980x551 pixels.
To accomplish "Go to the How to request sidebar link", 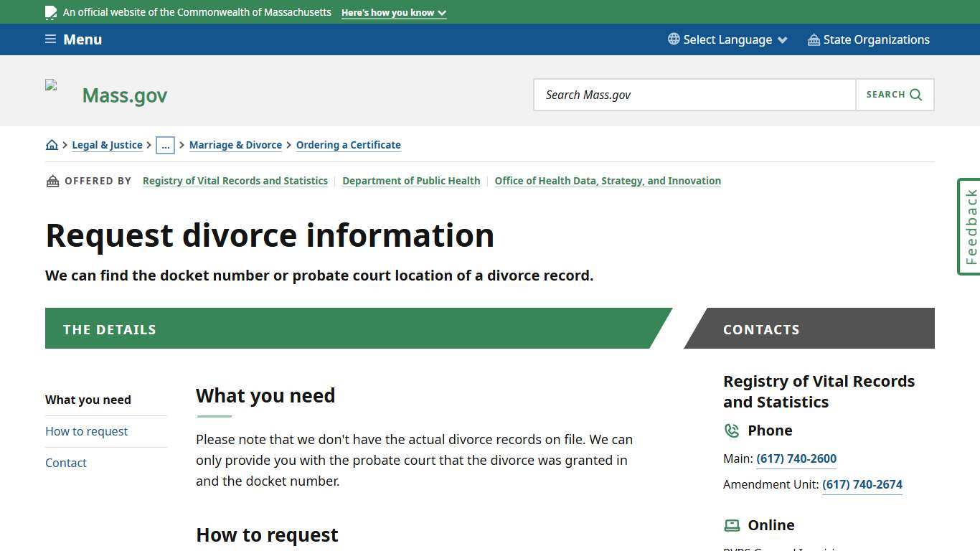I will click(86, 431).
